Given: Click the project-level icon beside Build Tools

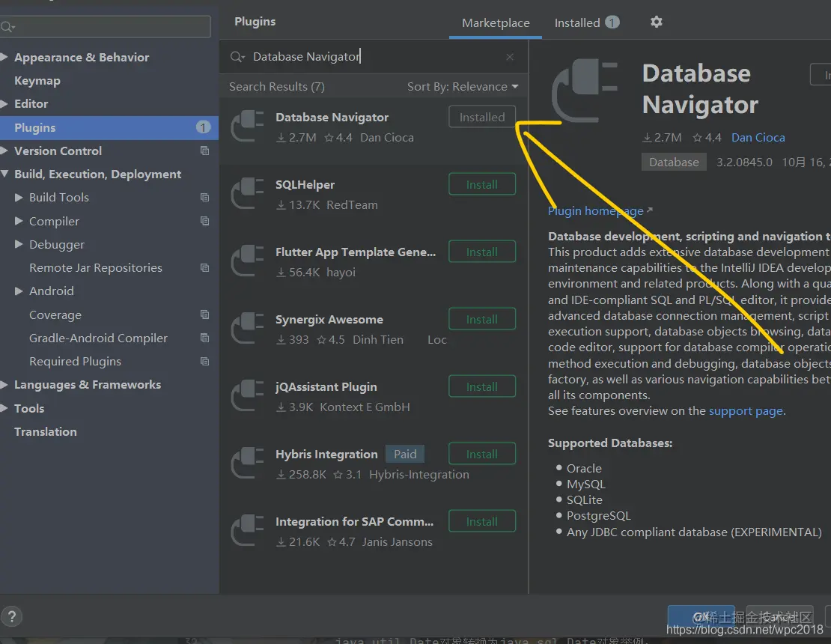Looking at the screenshot, I should [x=204, y=197].
